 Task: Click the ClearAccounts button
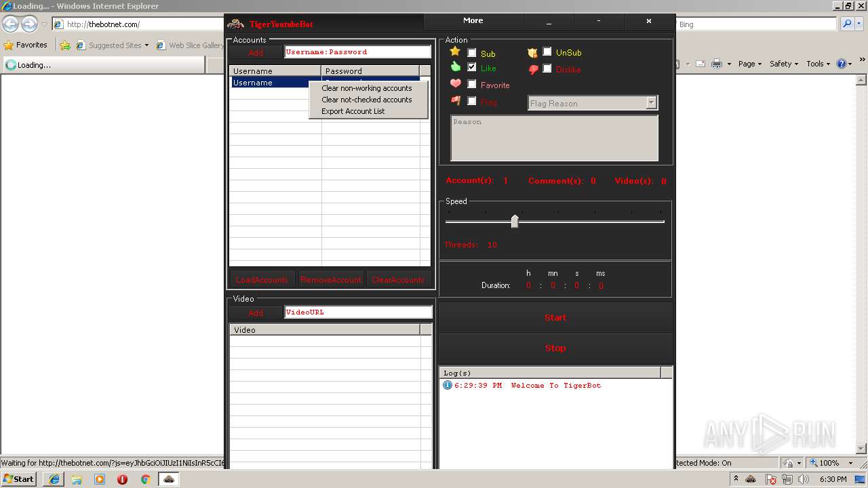click(398, 279)
